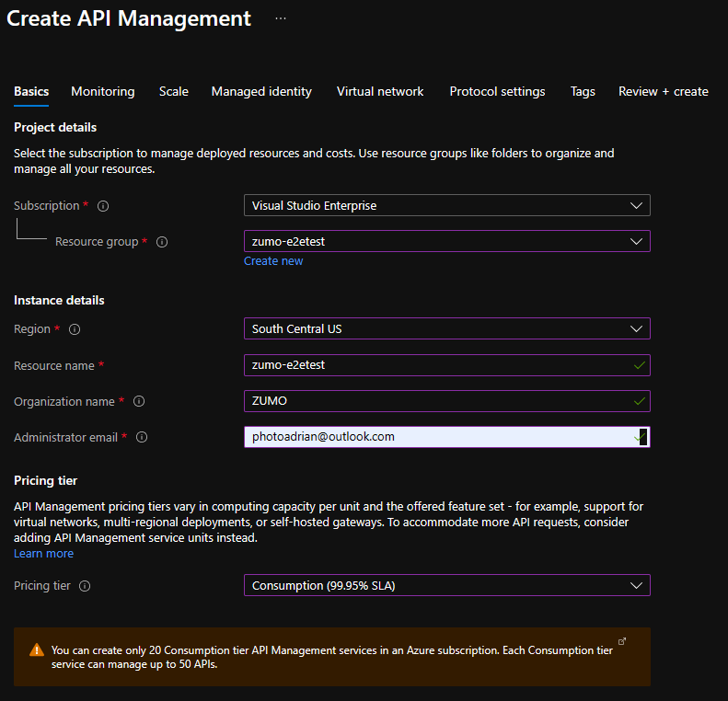Show info tooltip for Region
Screen dimensions: 728x701
pos(75,329)
